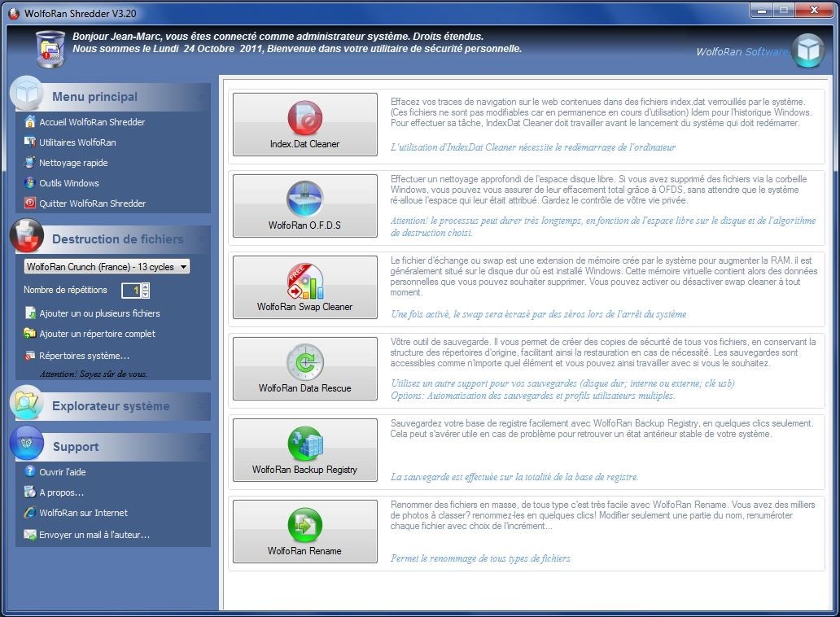This screenshot has width=840, height=617.
Task: Launch WolfoRan Backup Registry
Action: 304,450
